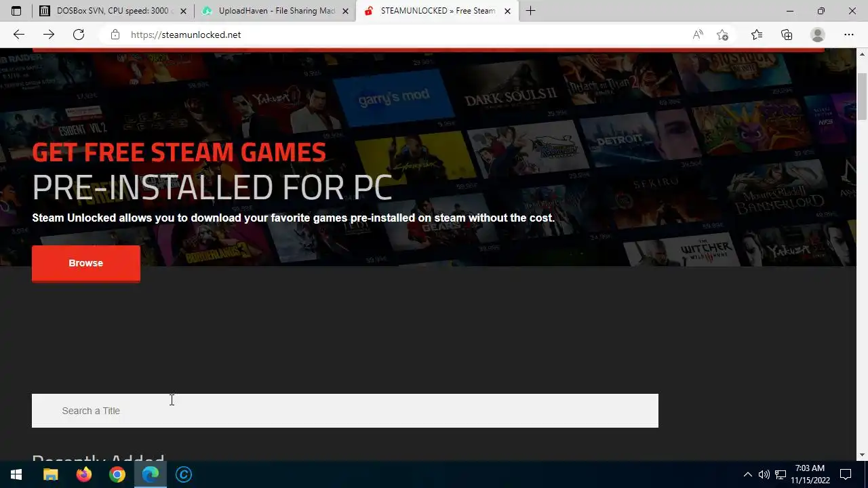The image size is (868, 488).
Task: Open the taskbar clock and date
Action: (x=810, y=474)
